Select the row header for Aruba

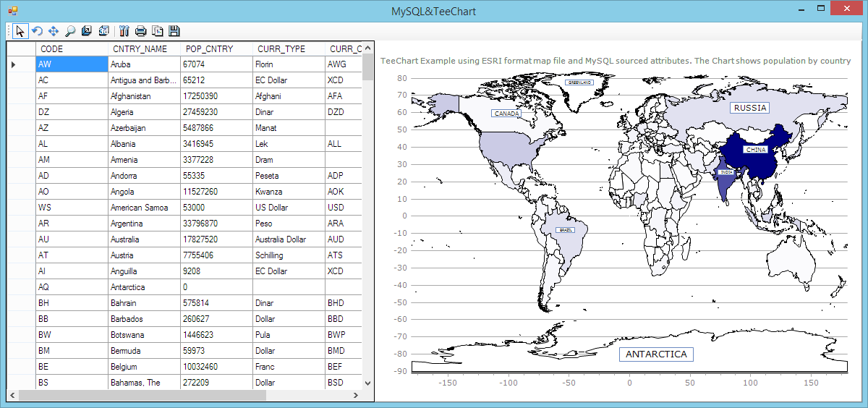point(21,64)
